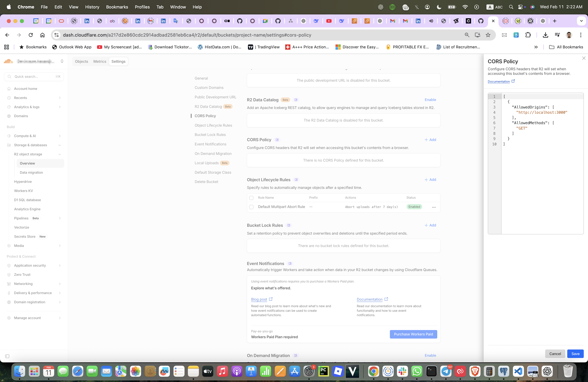Collapse the Storage & databases section
588x382 pixels.
(60, 145)
